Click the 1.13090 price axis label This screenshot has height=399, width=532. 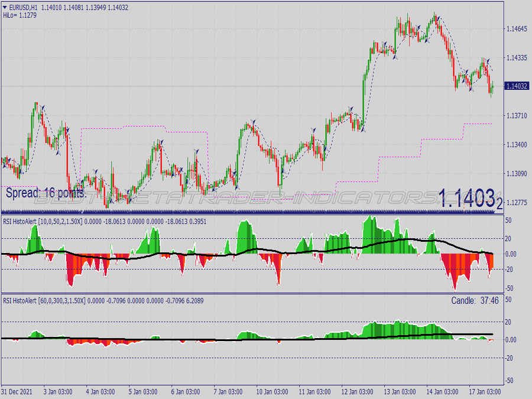coord(517,174)
